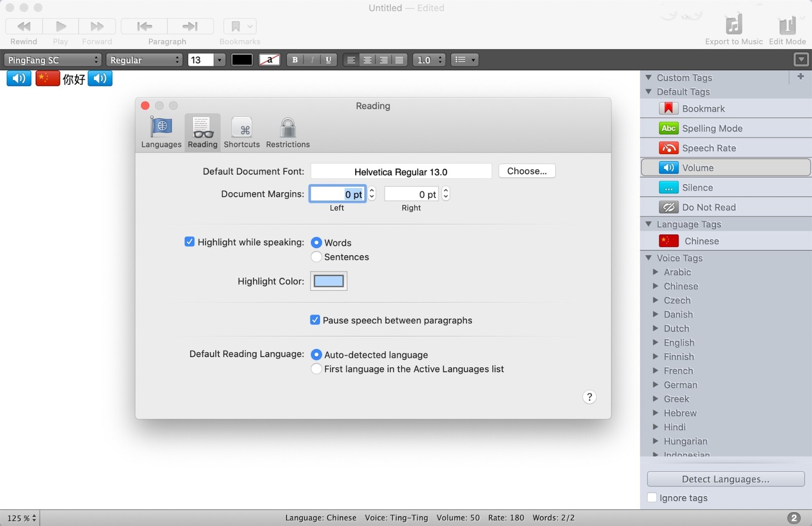Click the Detect Languages... button
812x526 pixels.
click(x=726, y=479)
